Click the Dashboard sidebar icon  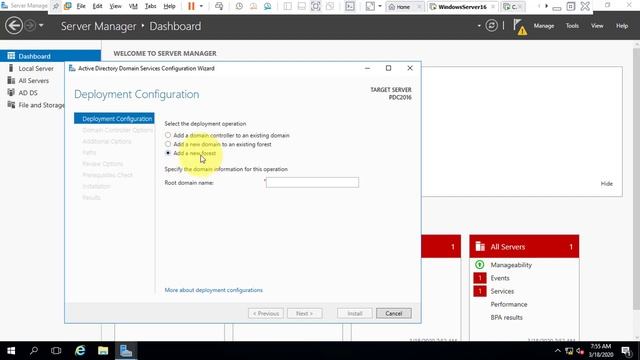[11, 56]
